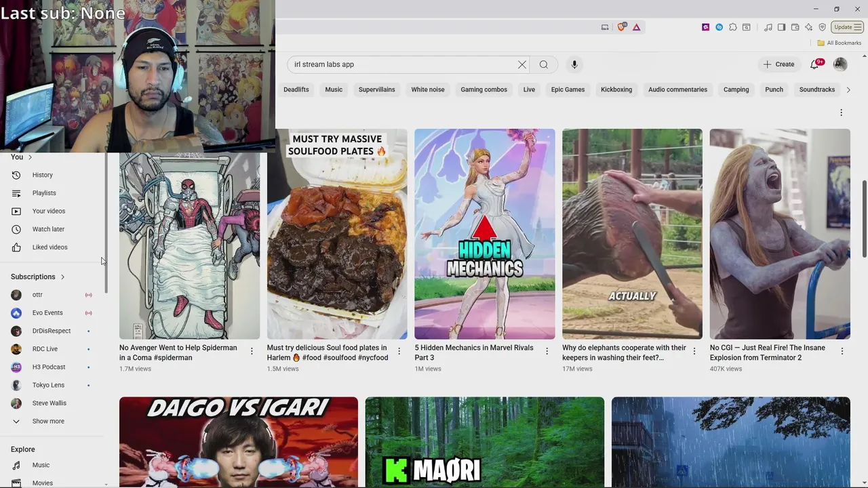
Task: Open the H3 Podcast channel
Action: tap(53, 367)
